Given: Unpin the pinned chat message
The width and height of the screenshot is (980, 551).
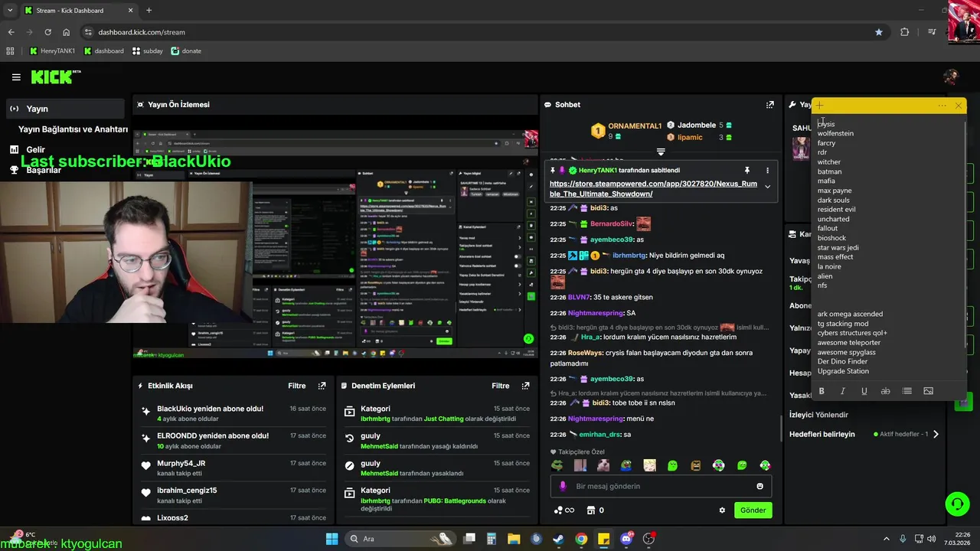Looking at the screenshot, I should point(746,170).
